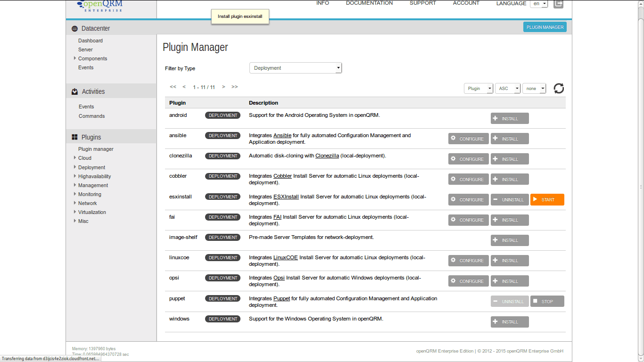Expand the Management plugins node
This screenshot has height=362, width=644.
(75, 185)
